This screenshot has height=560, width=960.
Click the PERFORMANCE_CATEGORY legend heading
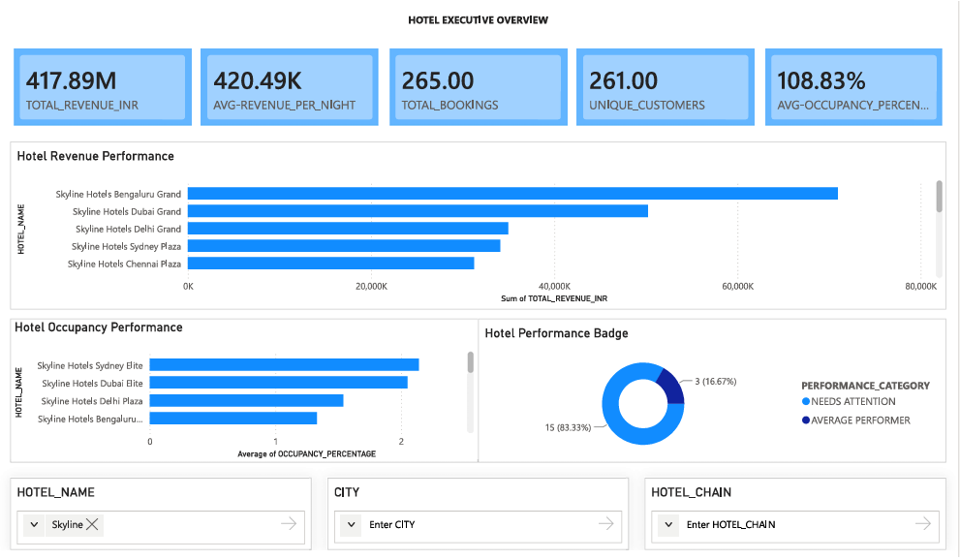(866, 386)
